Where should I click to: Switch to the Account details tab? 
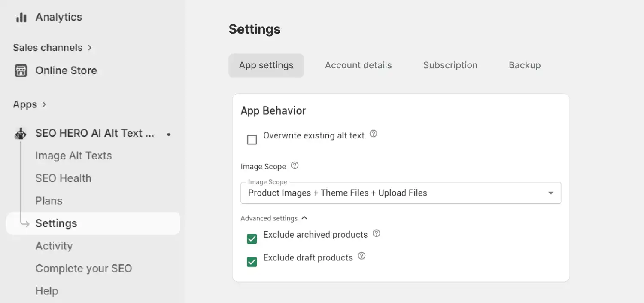click(358, 65)
